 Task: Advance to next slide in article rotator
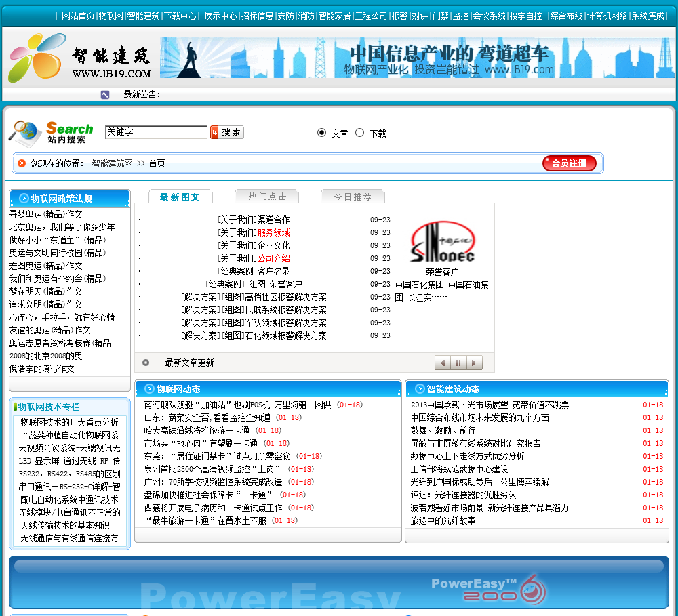475,363
